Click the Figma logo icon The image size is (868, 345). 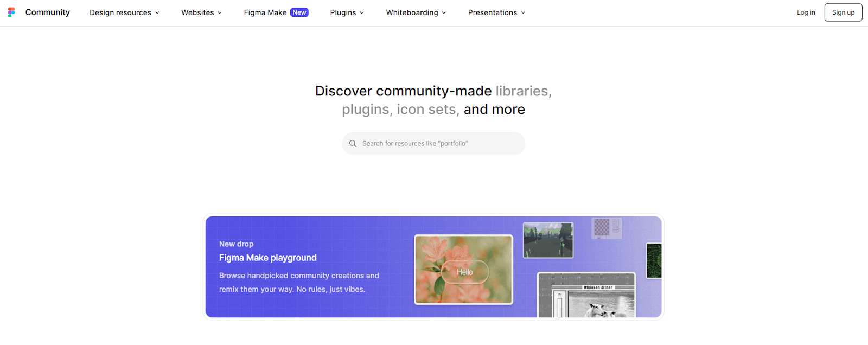11,12
